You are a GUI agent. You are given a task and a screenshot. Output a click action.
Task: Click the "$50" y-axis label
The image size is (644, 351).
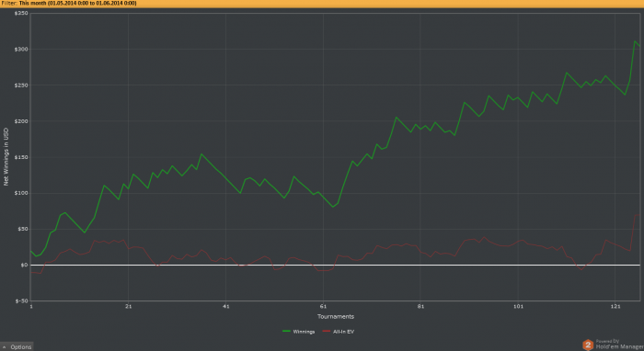[x=23, y=229]
